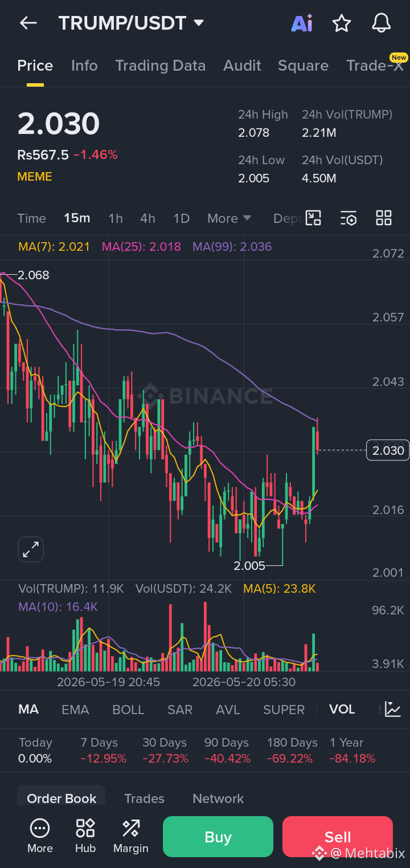Open Margin trading icon

coord(131,836)
